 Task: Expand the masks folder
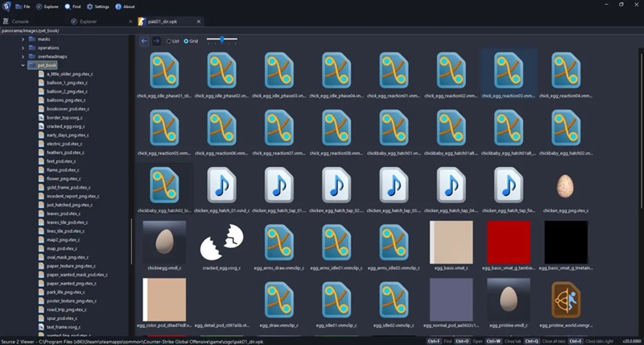[x=23, y=39]
